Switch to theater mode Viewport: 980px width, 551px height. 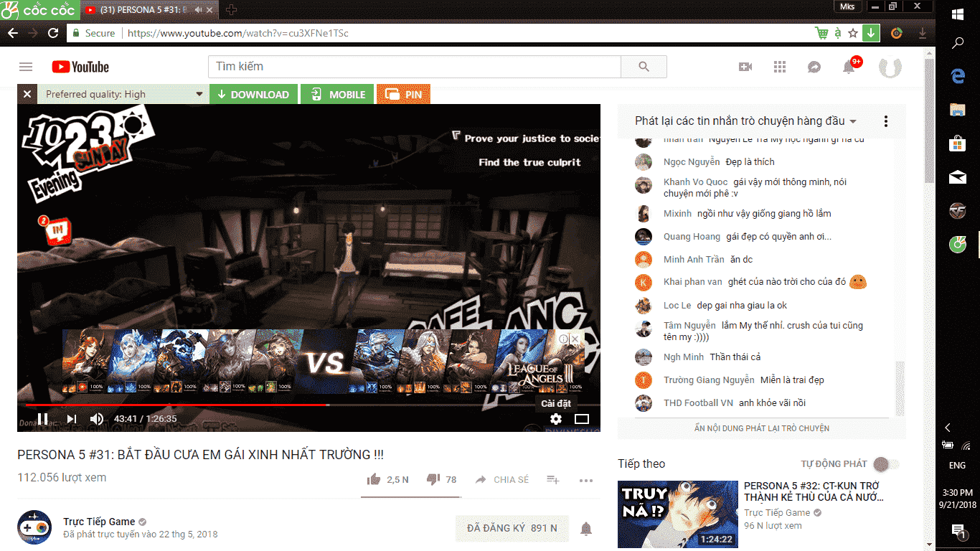pyautogui.click(x=582, y=419)
